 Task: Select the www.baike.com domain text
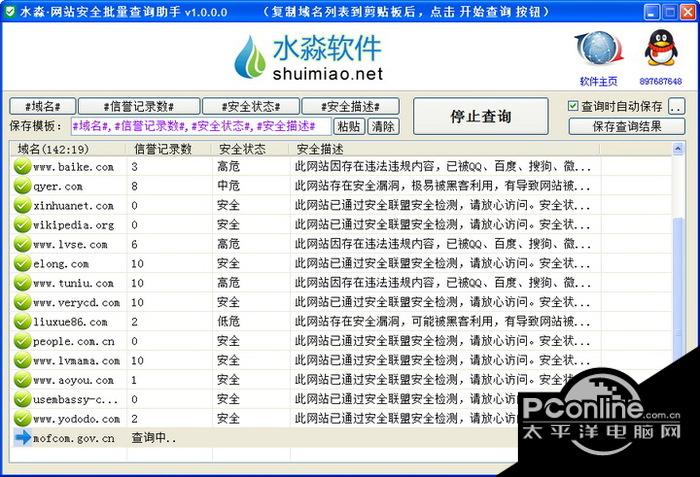coord(73,167)
